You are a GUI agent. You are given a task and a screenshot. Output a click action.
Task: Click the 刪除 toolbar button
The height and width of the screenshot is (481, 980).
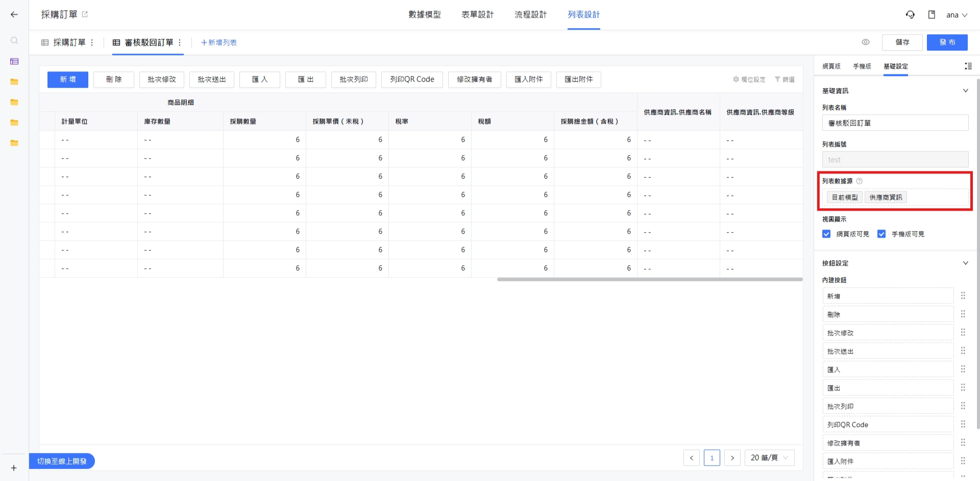pyautogui.click(x=114, y=80)
